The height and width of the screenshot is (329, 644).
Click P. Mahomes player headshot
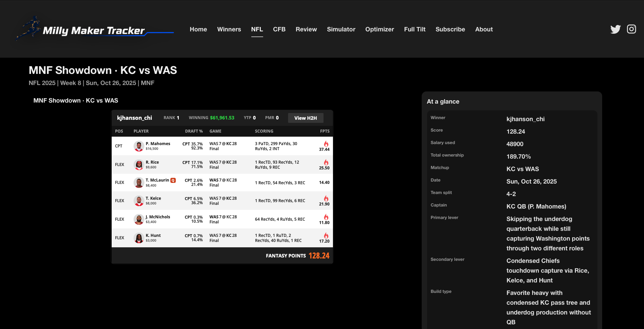tap(139, 146)
